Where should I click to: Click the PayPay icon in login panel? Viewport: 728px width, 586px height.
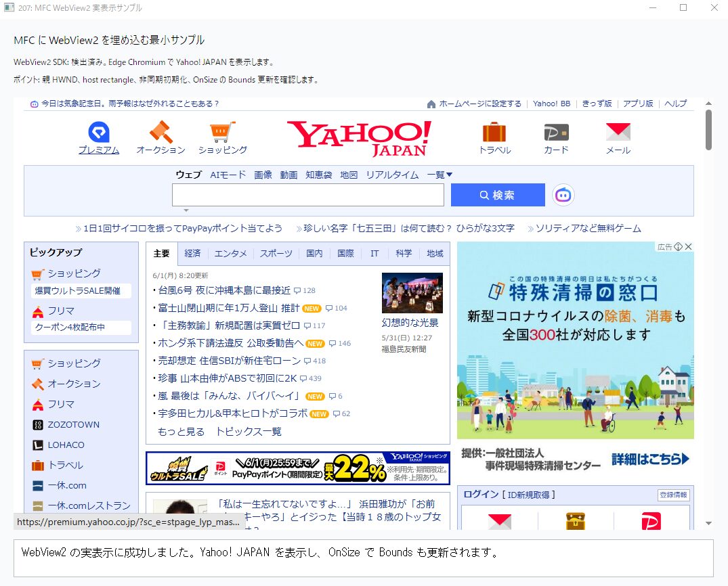coord(651,521)
